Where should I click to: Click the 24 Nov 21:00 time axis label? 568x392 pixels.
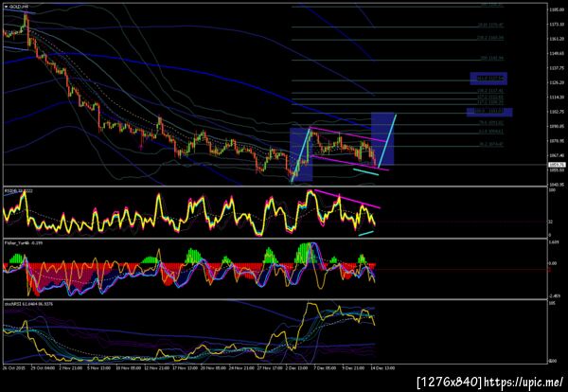pos(242,367)
